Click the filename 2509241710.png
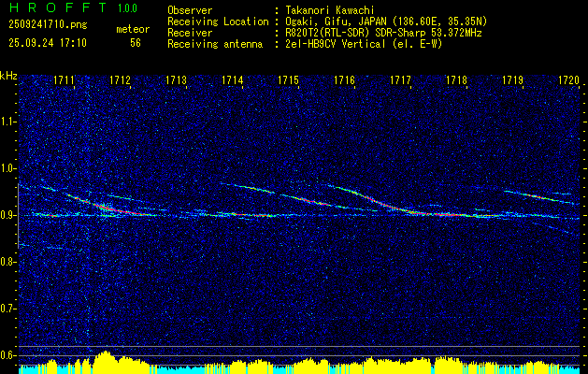Screen dimensions: 588x374 click(48, 24)
